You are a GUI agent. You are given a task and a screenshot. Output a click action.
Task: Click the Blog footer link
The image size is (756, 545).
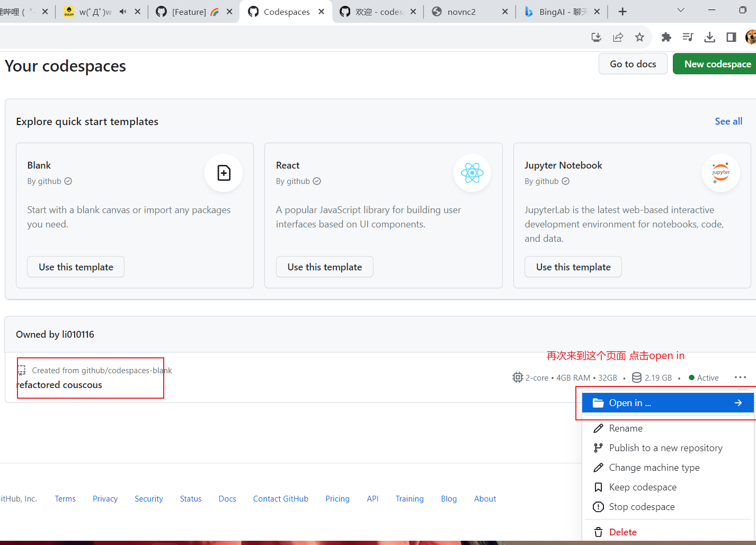point(449,499)
